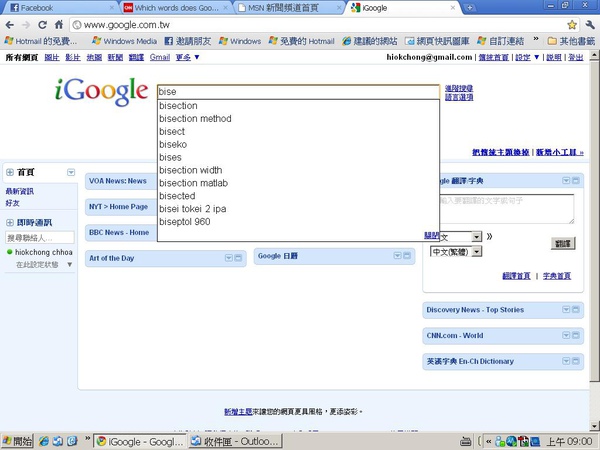This screenshot has height=450, width=600.
Task: Open Art of the Day gadget menu arrow
Action: click(228, 258)
